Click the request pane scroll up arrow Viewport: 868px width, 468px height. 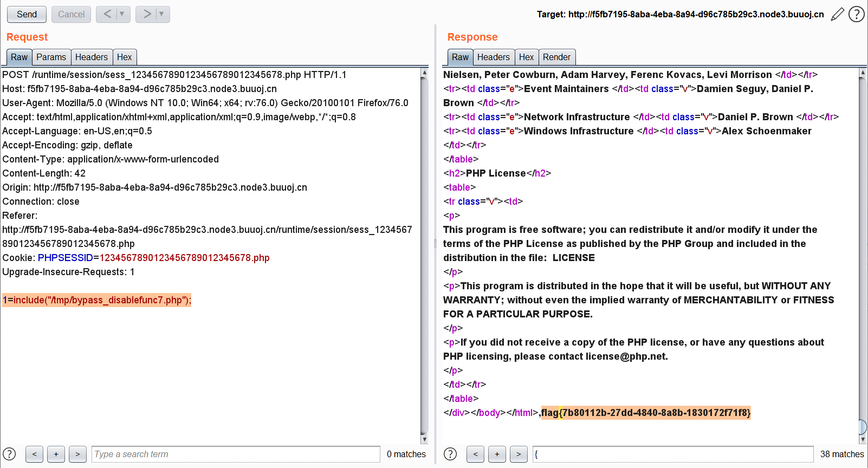pos(425,72)
